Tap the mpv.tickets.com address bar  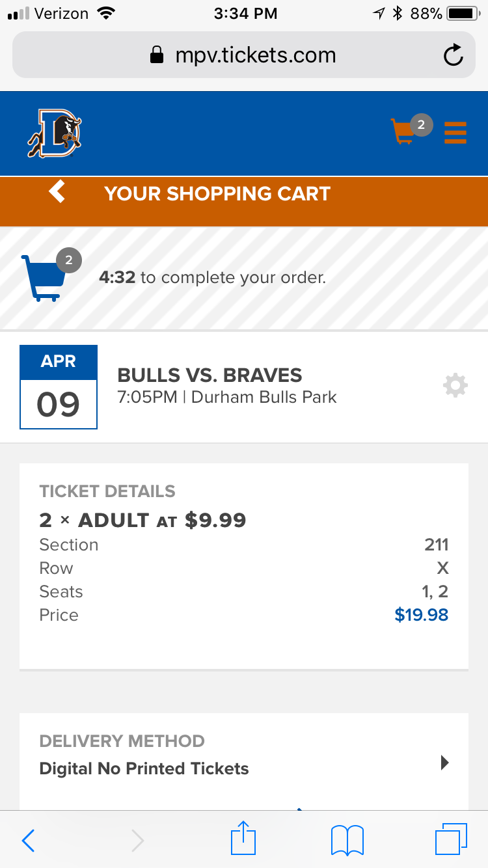click(243, 55)
